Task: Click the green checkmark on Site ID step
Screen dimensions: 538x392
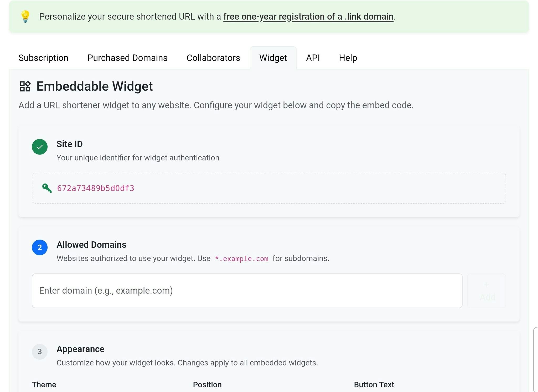Action: 40,147
